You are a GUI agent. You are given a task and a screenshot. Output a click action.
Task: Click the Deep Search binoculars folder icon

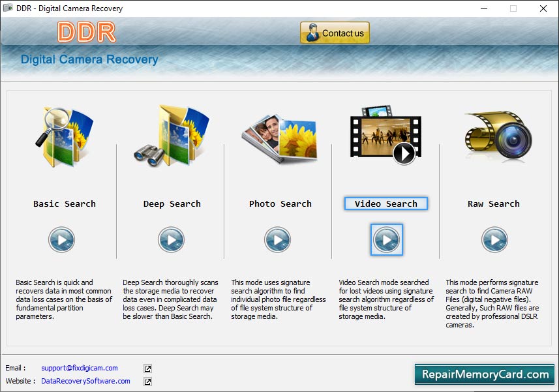172,136
